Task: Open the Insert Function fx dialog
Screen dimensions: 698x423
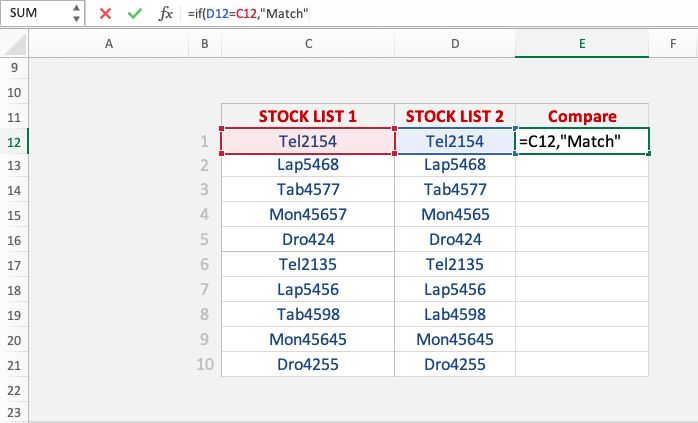Action: coord(165,14)
